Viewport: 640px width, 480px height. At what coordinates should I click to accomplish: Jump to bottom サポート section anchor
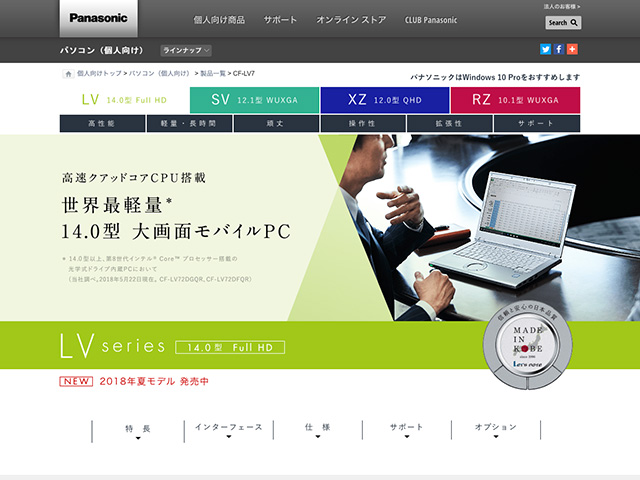(x=407, y=430)
